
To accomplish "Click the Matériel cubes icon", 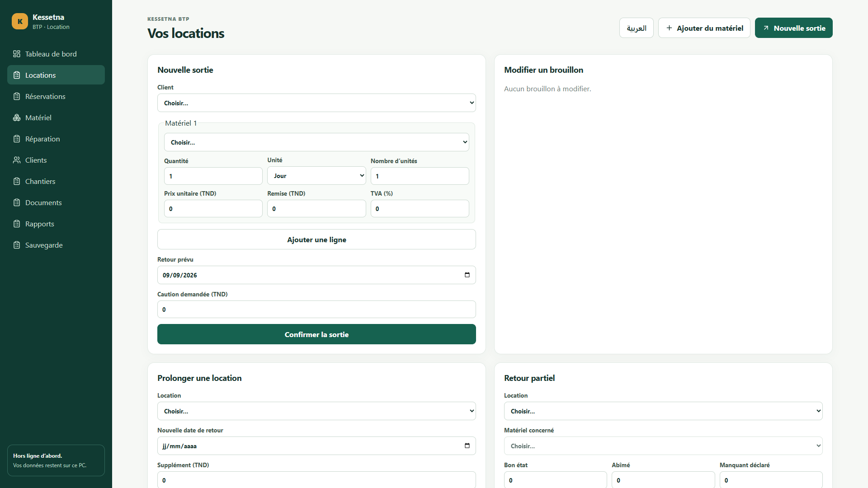I will 17,117.
